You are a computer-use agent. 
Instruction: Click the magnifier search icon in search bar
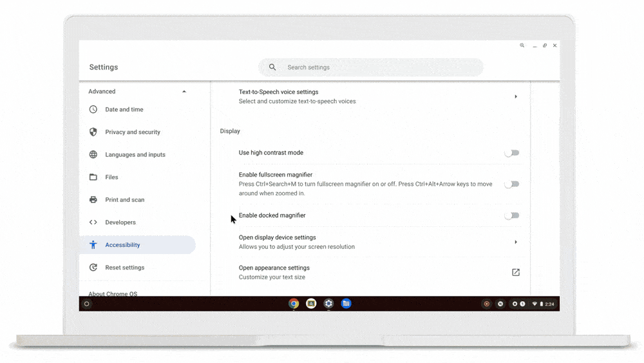pyautogui.click(x=272, y=67)
